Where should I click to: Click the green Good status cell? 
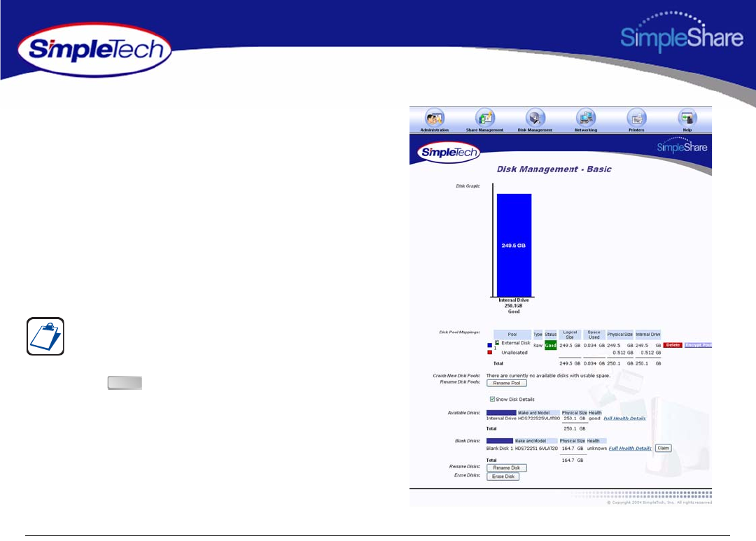click(551, 345)
